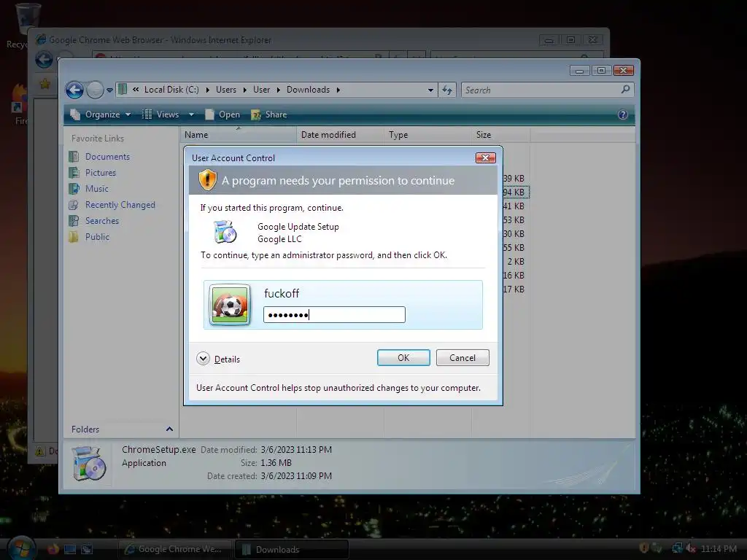Sort files by Type column

coord(427,135)
